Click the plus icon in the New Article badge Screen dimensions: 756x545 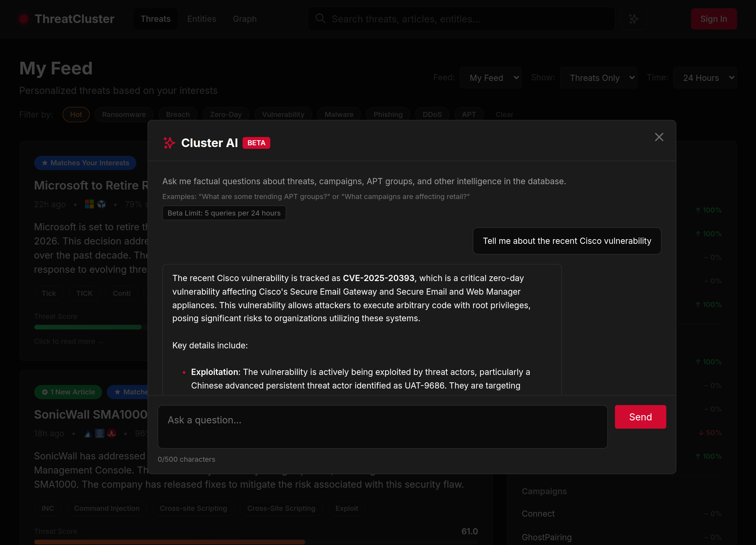pos(45,392)
